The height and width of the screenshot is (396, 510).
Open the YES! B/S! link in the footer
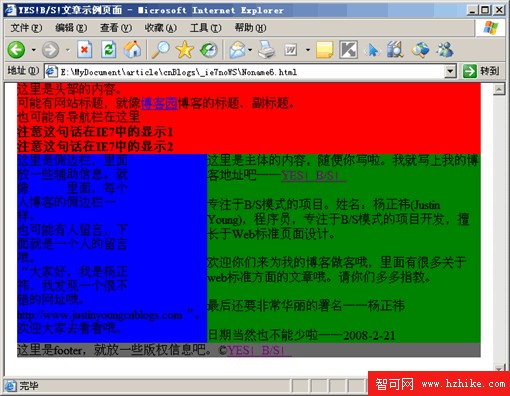(259, 350)
